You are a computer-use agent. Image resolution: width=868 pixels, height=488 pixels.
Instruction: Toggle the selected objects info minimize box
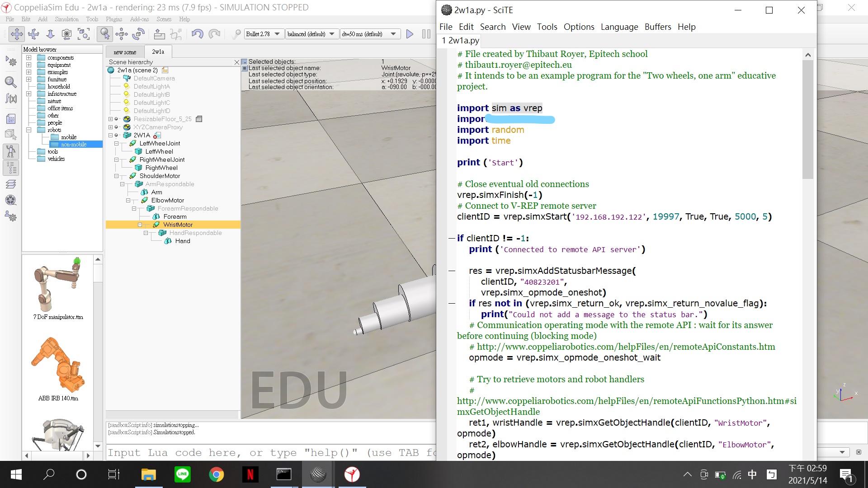coord(245,62)
